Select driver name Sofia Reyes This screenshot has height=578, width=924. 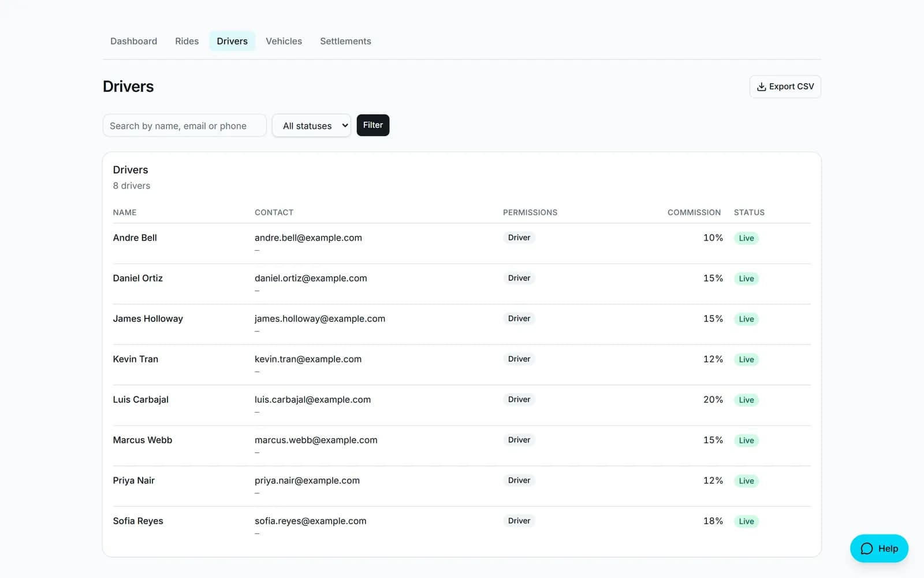(x=138, y=521)
